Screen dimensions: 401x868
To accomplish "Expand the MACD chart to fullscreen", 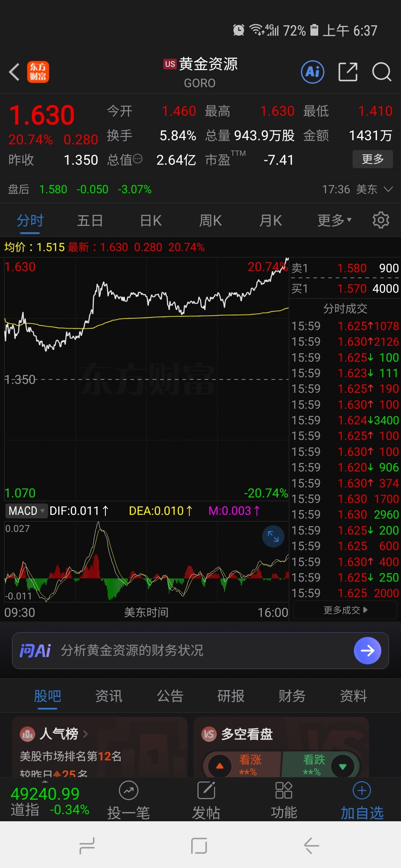I will tap(273, 536).
